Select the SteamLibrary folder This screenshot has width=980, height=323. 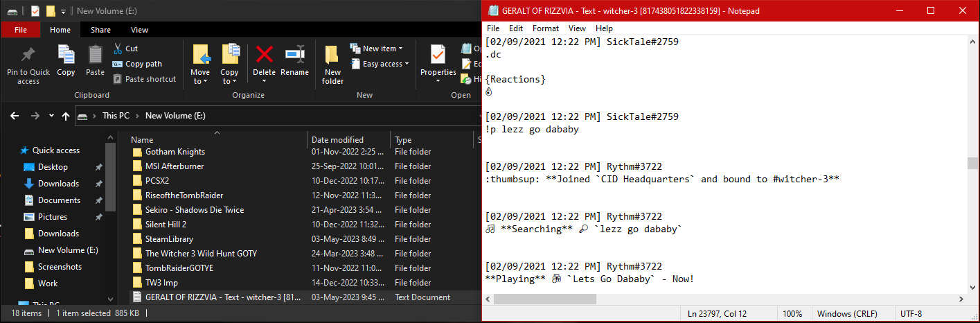[169, 239]
